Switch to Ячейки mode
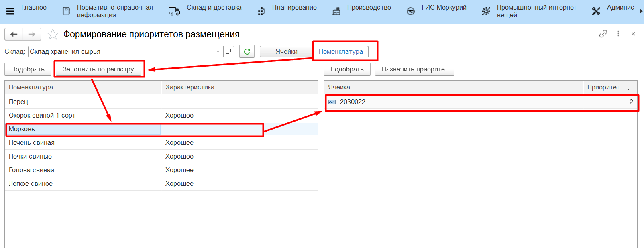 coord(286,51)
